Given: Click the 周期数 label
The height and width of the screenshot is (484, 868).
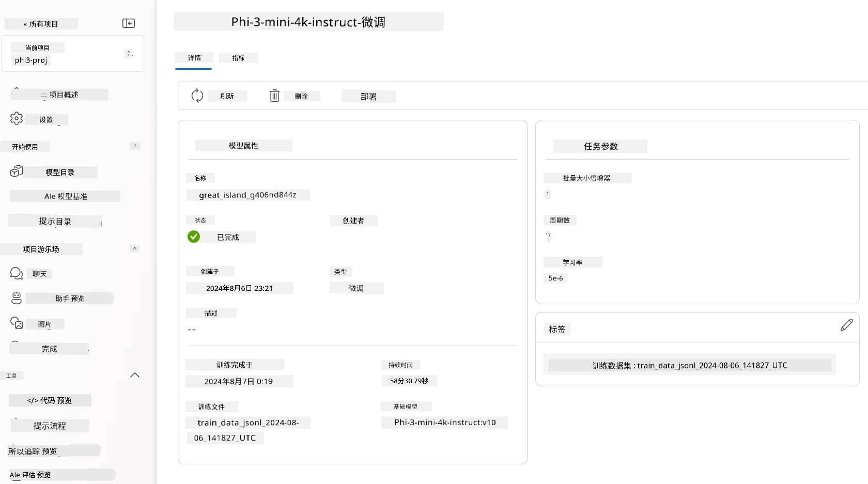Looking at the screenshot, I should coord(560,220).
